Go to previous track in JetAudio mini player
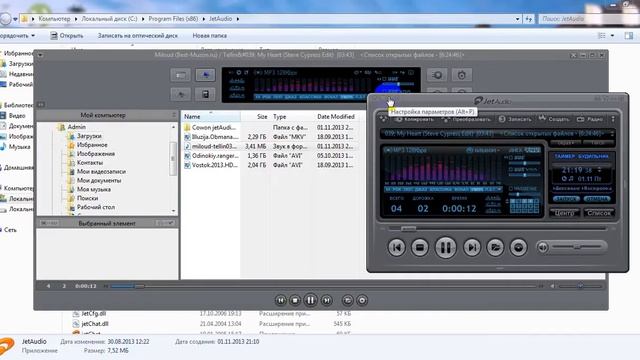640x360 pixels. (x=396, y=247)
